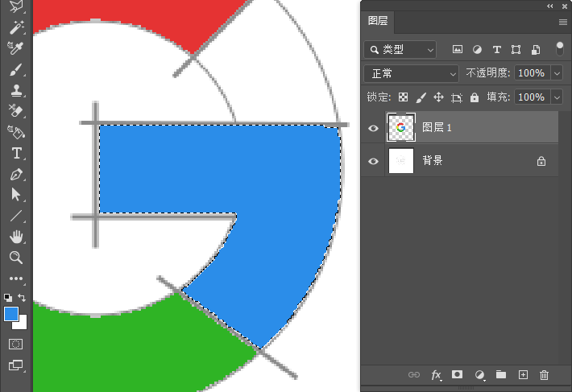Toggle type layer filter
Viewport: 572px width, 392px height.
[496, 50]
